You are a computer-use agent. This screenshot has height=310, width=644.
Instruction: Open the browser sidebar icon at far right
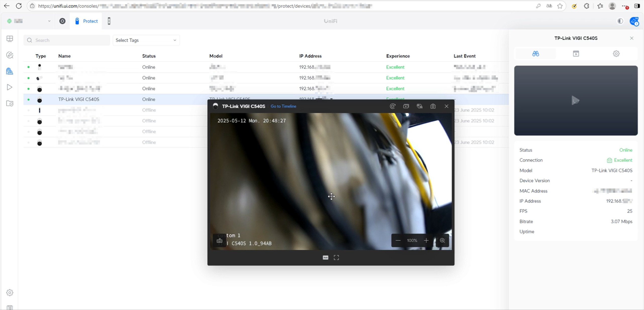tap(637, 6)
